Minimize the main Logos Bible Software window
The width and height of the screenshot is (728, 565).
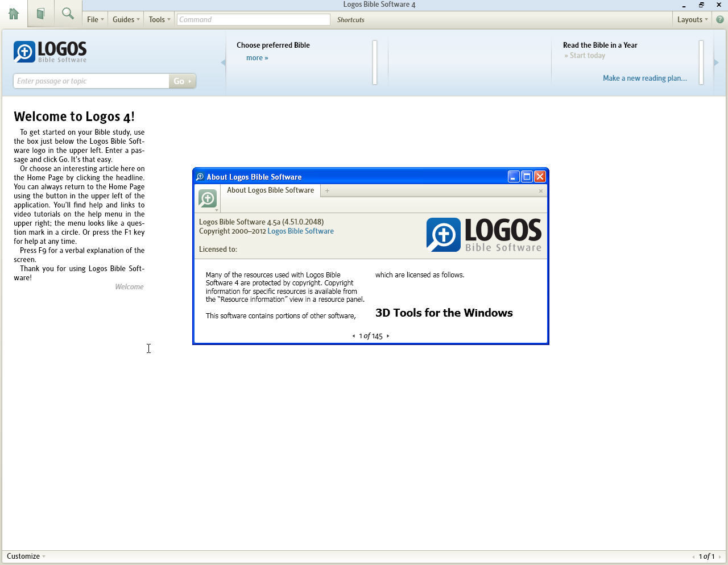point(684,5)
